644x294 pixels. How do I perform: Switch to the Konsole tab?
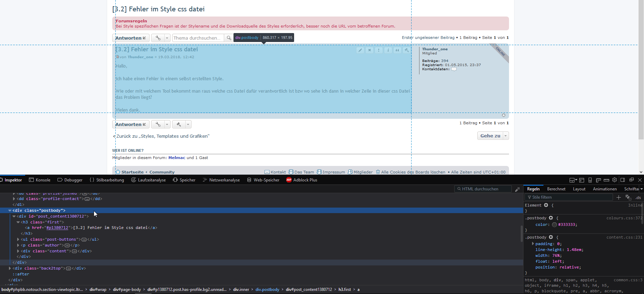tap(40, 180)
